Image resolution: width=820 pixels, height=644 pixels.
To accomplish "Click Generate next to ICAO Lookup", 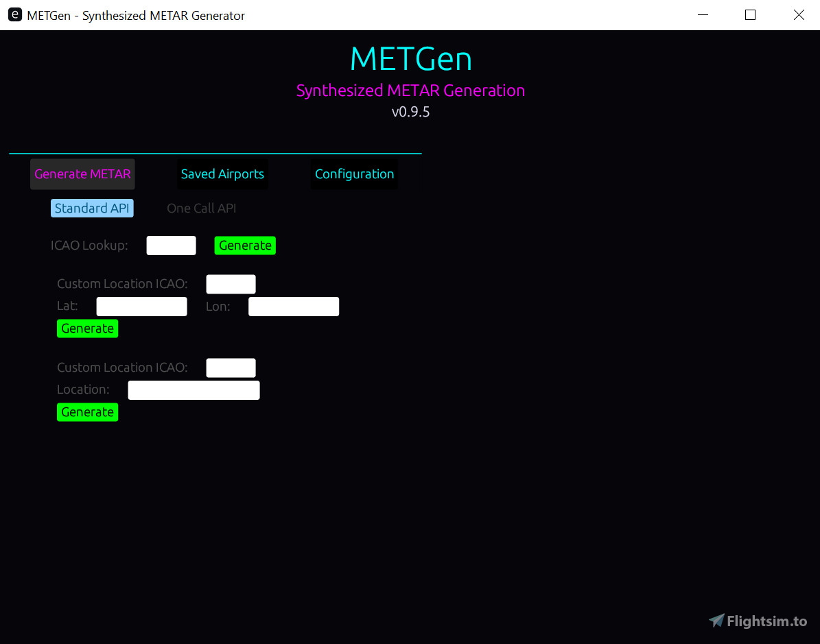I will [245, 245].
